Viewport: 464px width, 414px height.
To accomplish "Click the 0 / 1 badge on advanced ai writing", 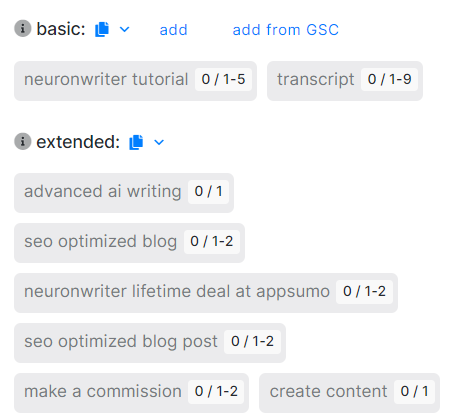I will click(208, 191).
